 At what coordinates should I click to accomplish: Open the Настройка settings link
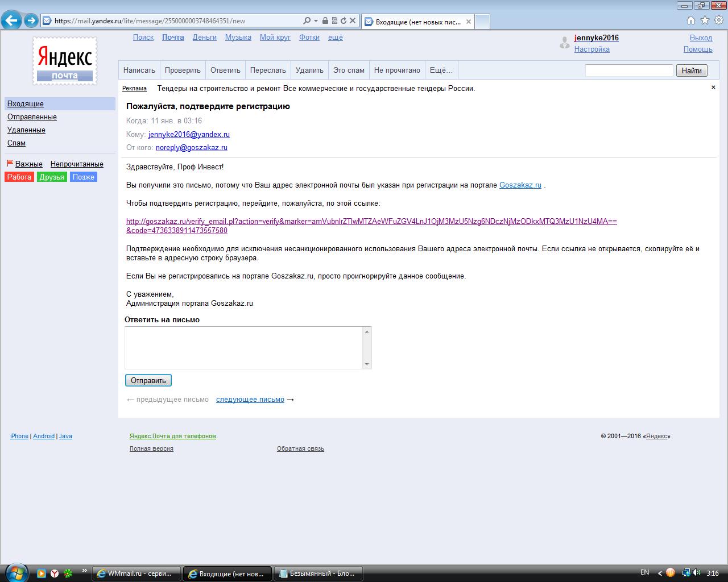pyautogui.click(x=592, y=49)
